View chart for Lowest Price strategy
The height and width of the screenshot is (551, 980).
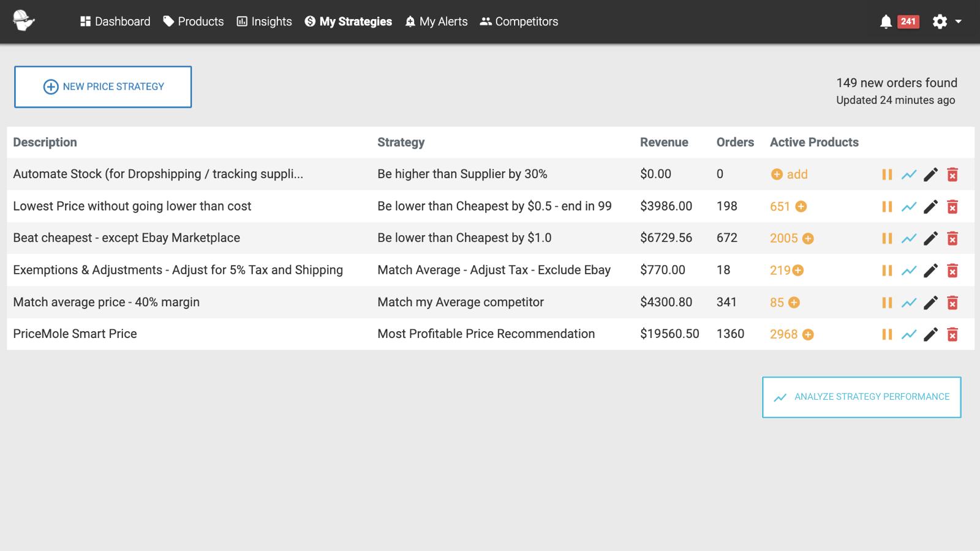point(909,207)
